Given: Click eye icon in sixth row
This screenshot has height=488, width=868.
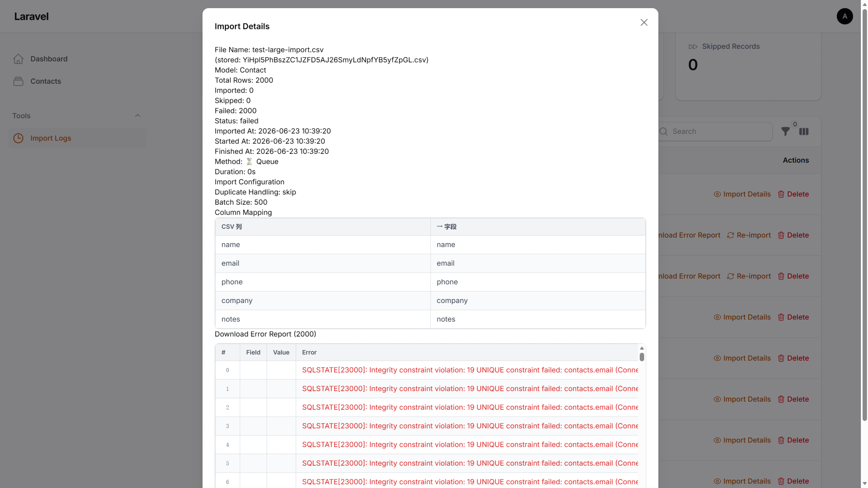Looking at the screenshot, I should click(717, 399).
